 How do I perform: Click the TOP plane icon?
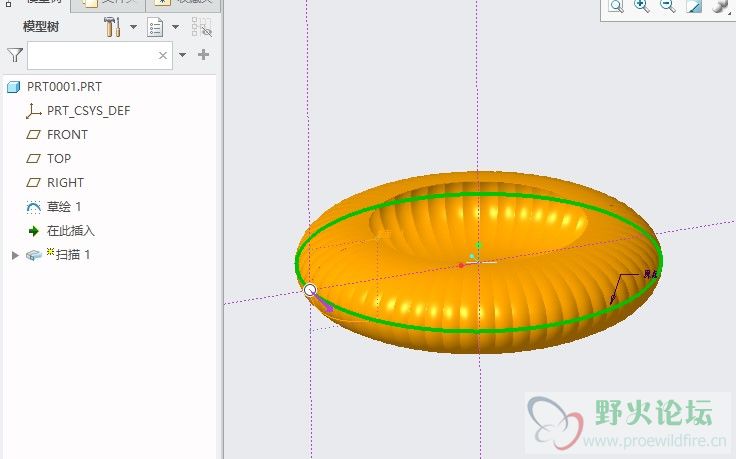point(33,159)
